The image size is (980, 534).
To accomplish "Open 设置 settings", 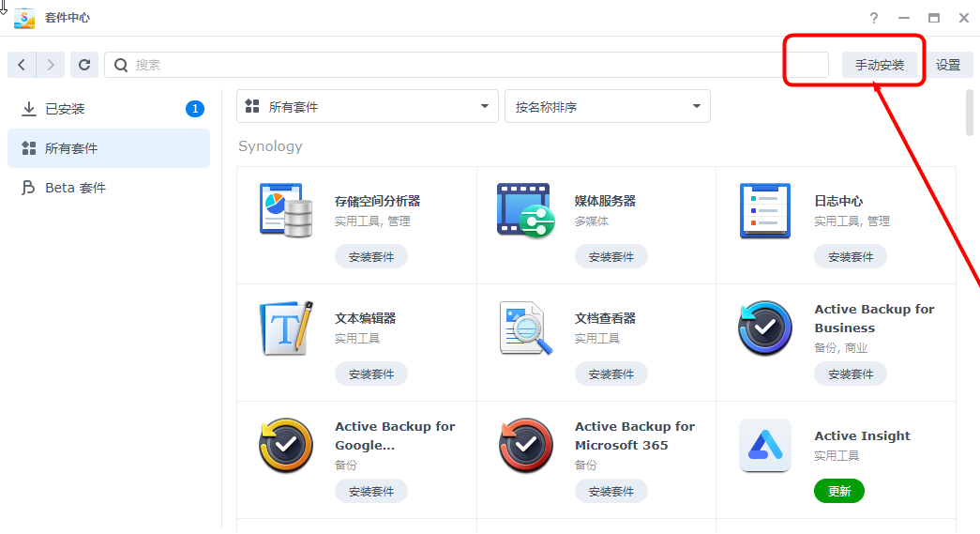I will [x=948, y=65].
